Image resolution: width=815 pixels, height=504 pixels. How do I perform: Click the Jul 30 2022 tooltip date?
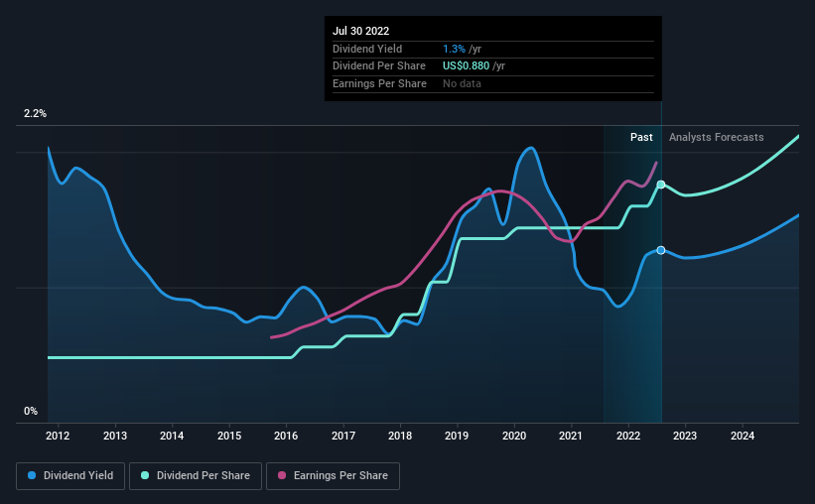click(x=360, y=31)
